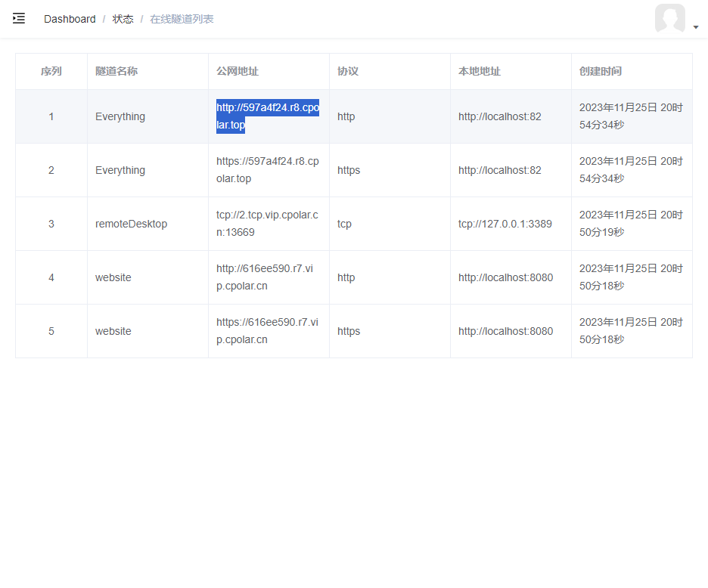
Task: Click the 本地地址 column header
Action: click(x=480, y=71)
